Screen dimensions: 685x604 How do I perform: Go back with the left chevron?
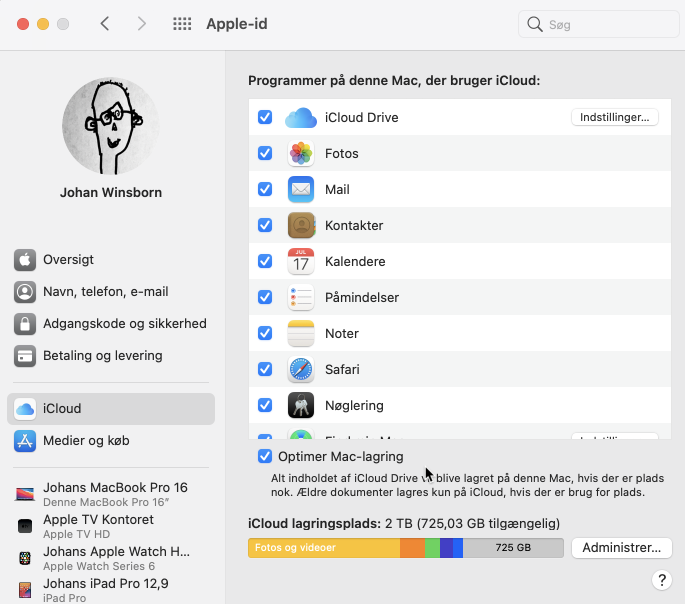tap(104, 24)
